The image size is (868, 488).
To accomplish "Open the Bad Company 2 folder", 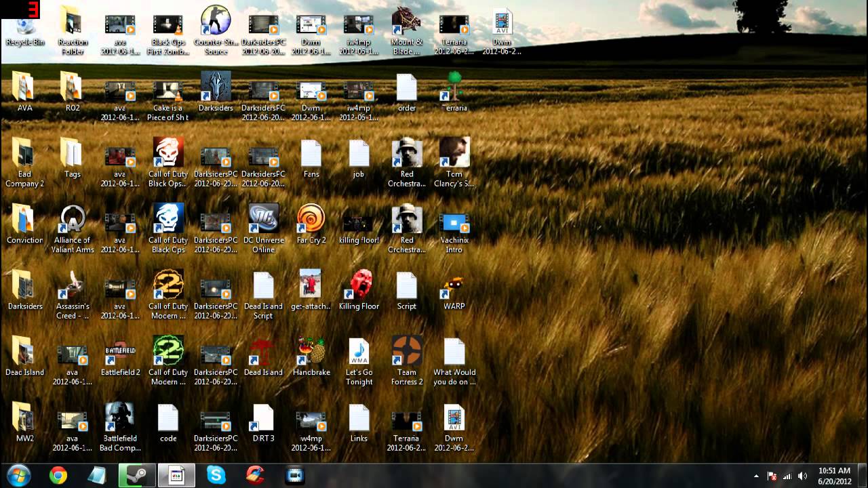I will pos(24,163).
